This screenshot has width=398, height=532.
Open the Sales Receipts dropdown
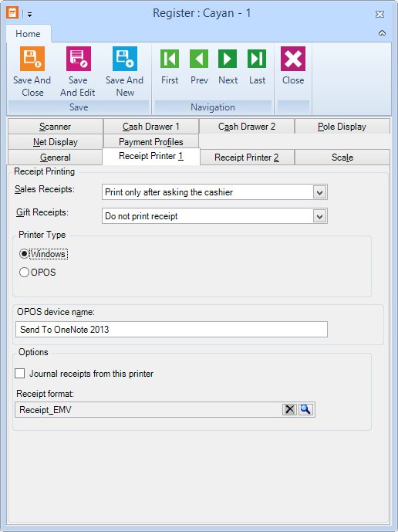point(319,192)
